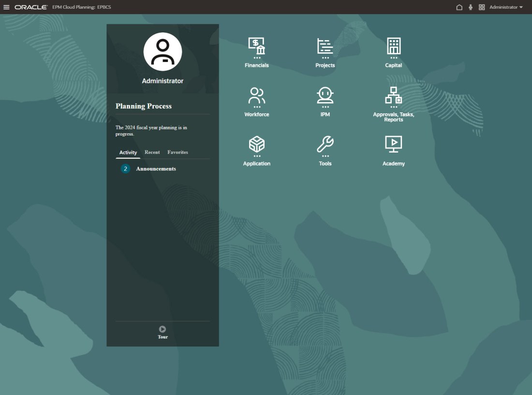Click the Home icon in header
Image resolution: width=532 pixels, height=395 pixels.
(x=459, y=7)
